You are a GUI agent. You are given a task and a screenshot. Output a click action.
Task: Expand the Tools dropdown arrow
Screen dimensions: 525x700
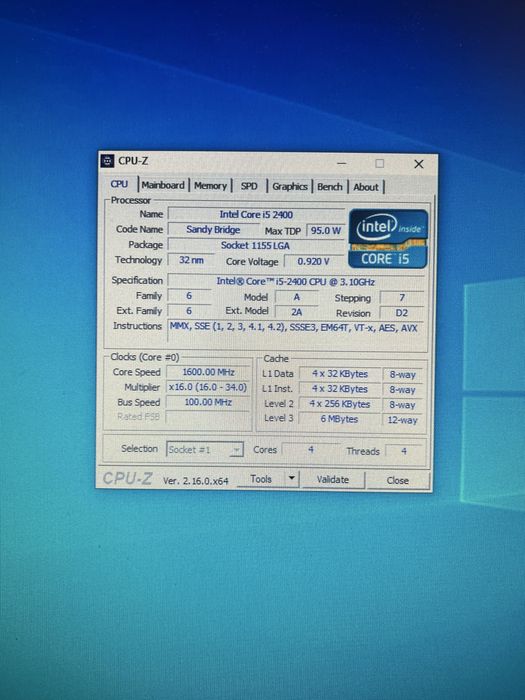click(292, 479)
